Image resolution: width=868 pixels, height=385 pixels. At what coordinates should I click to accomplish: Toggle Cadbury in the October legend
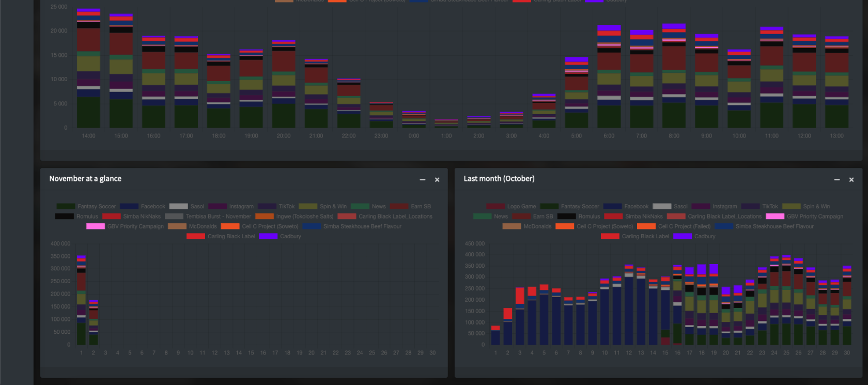coord(694,236)
